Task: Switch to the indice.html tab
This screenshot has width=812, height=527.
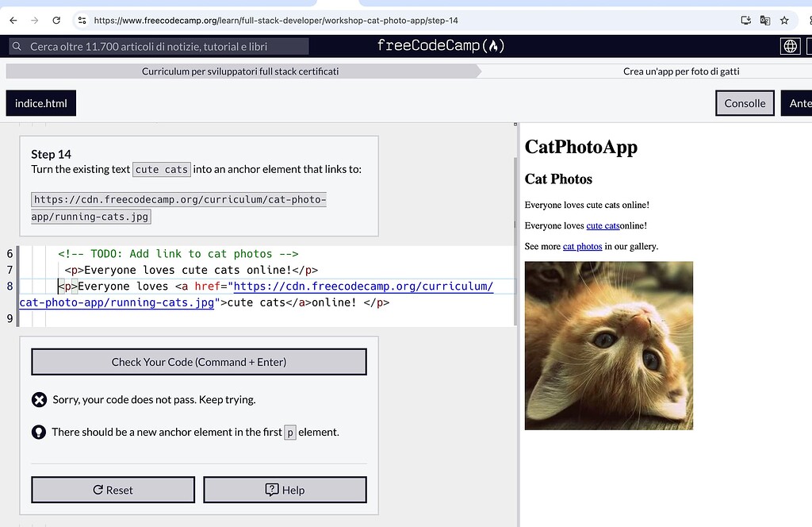Action: [x=40, y=103]
